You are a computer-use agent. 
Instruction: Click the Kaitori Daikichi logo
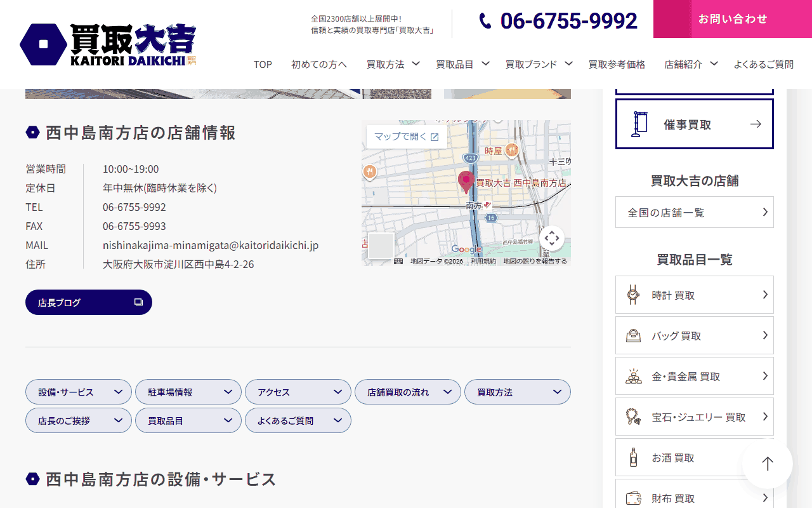[x=108, y=44]
